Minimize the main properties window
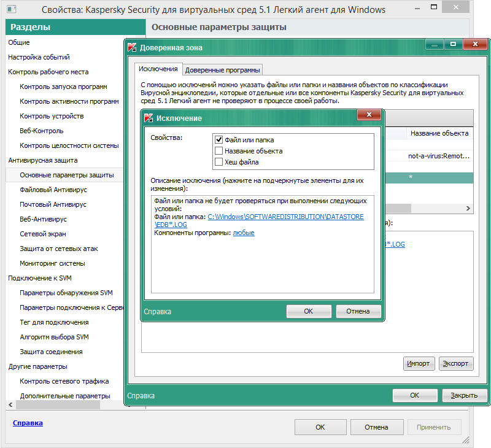This screenshot has width=491, height=448. point(417,9)
